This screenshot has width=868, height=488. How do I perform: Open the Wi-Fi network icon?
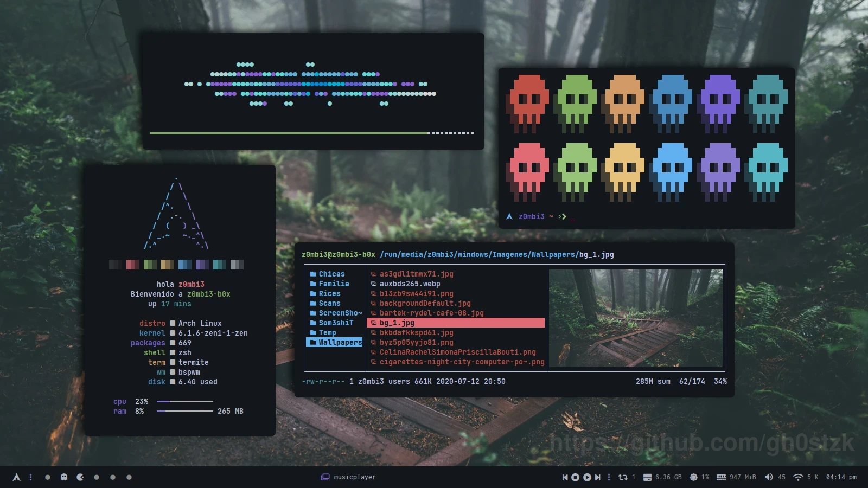[x=797, y=477]
